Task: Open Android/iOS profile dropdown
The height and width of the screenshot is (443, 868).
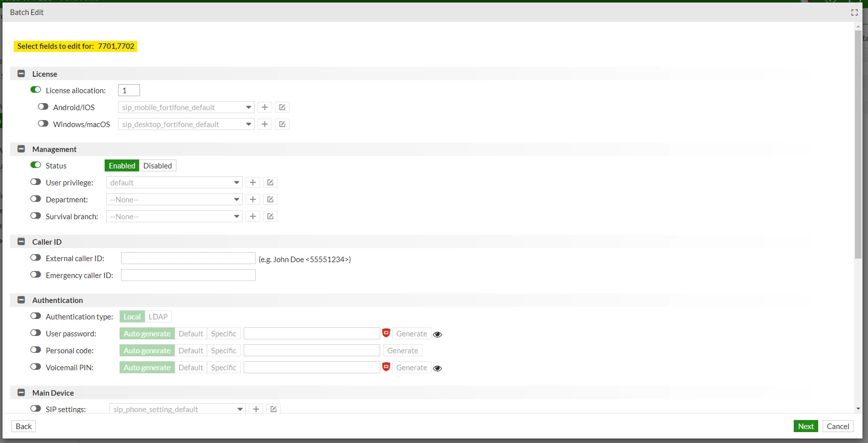Action: click(x=186, y=107)
